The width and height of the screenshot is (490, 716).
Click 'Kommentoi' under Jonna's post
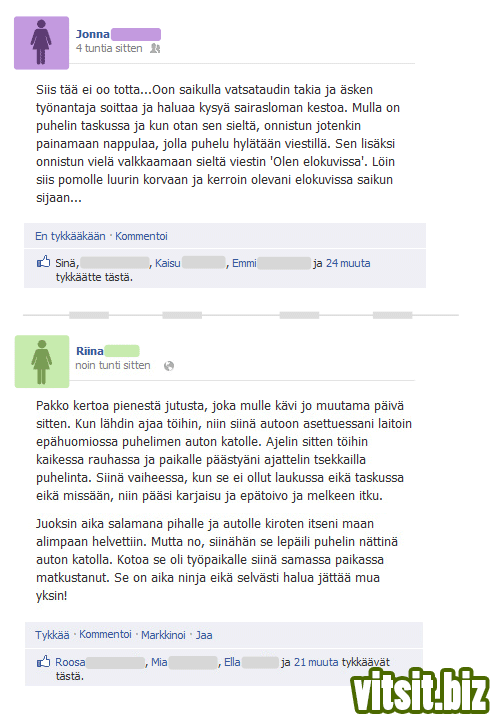(x=141, y=236)
